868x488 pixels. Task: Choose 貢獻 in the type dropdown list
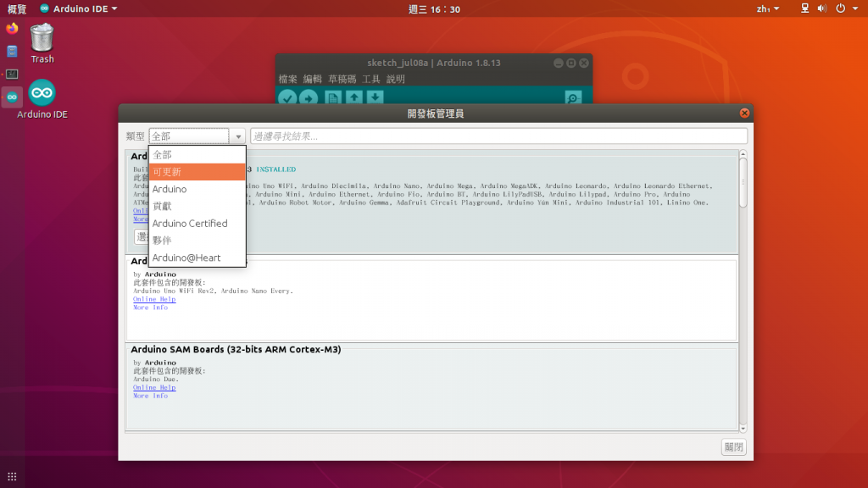tap(197, 206)
